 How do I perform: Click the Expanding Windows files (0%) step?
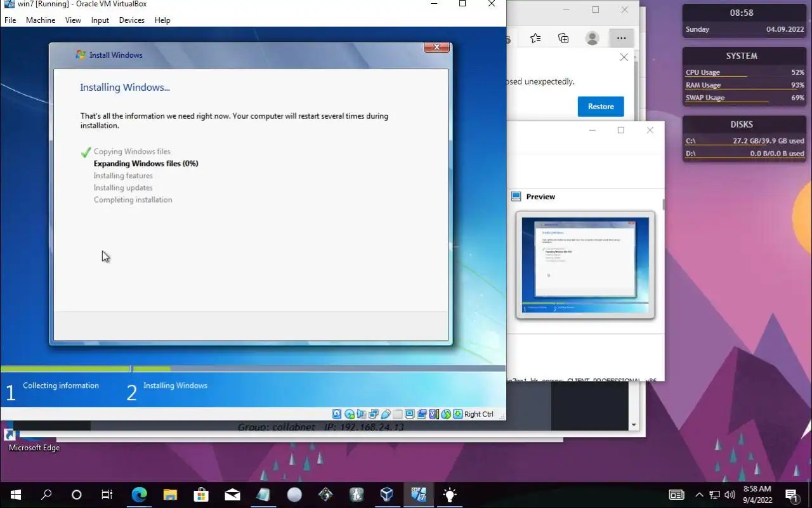pyautogui.click(x=146, y=164)
